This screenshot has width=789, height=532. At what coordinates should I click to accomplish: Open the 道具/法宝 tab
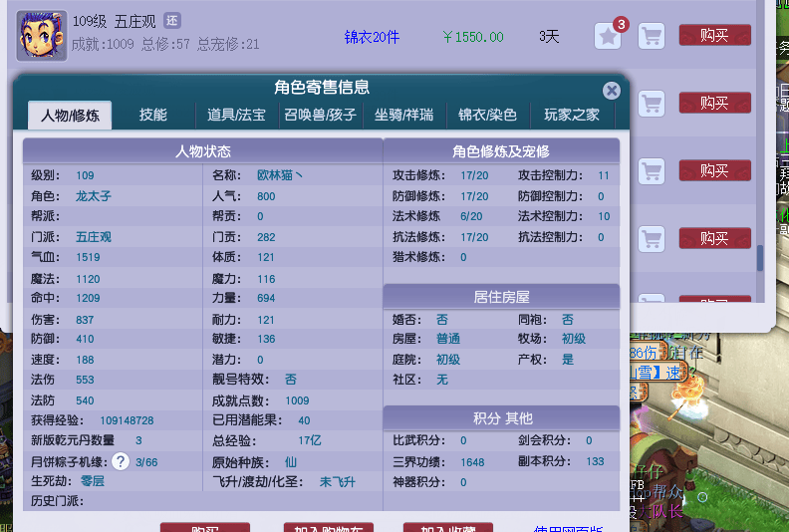236,115
